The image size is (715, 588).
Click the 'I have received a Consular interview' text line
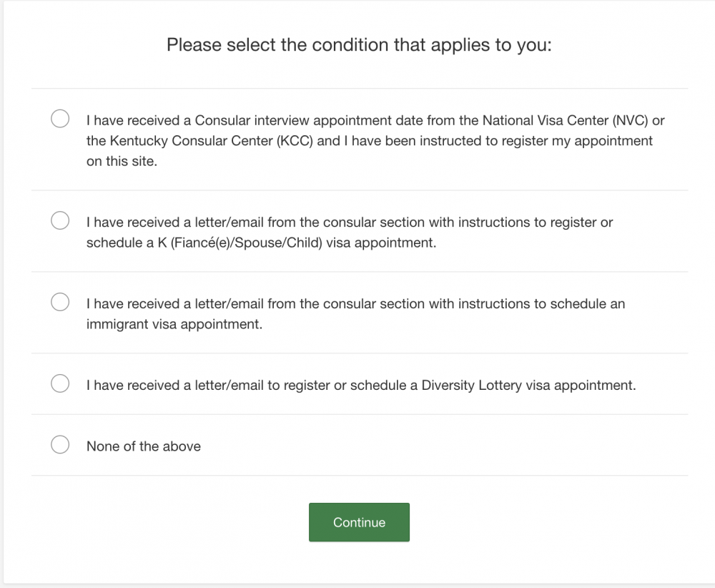click(x=375, y=120)
